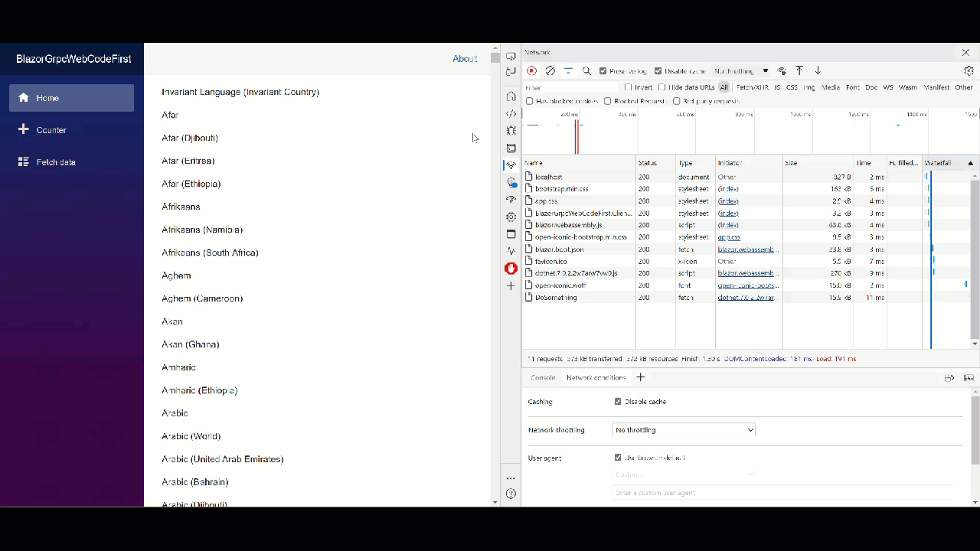980x551 pixels.
Task: Uncheck Disable cache under Caching
Action: click(x=618, y=402)
